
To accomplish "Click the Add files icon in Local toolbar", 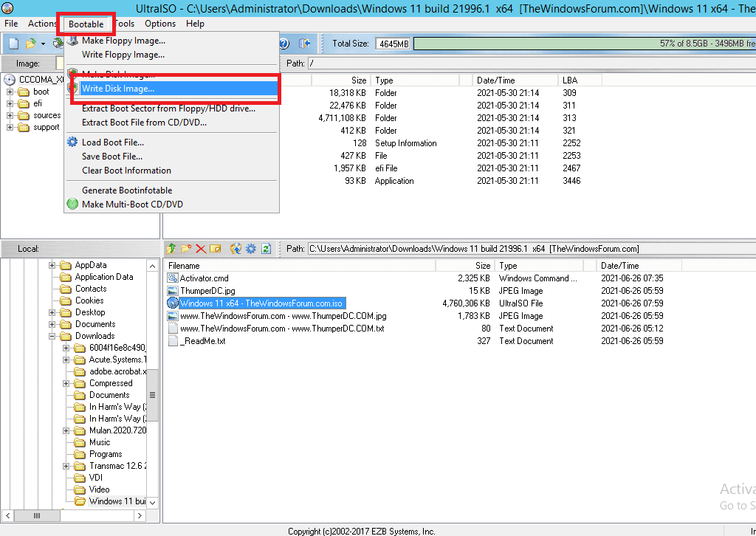I will tap(236, 249).
